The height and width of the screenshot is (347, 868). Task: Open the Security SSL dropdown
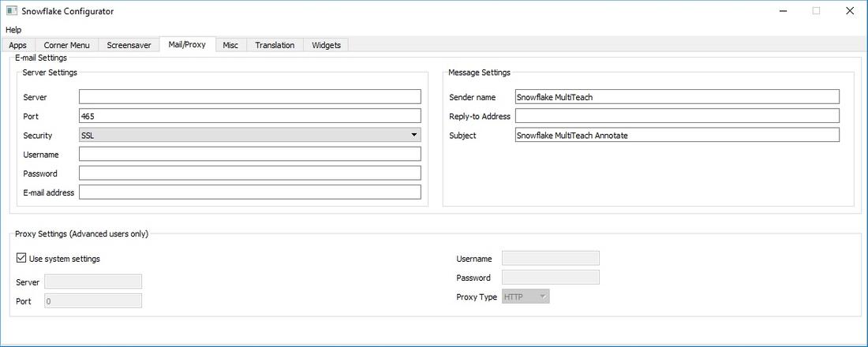249,135
